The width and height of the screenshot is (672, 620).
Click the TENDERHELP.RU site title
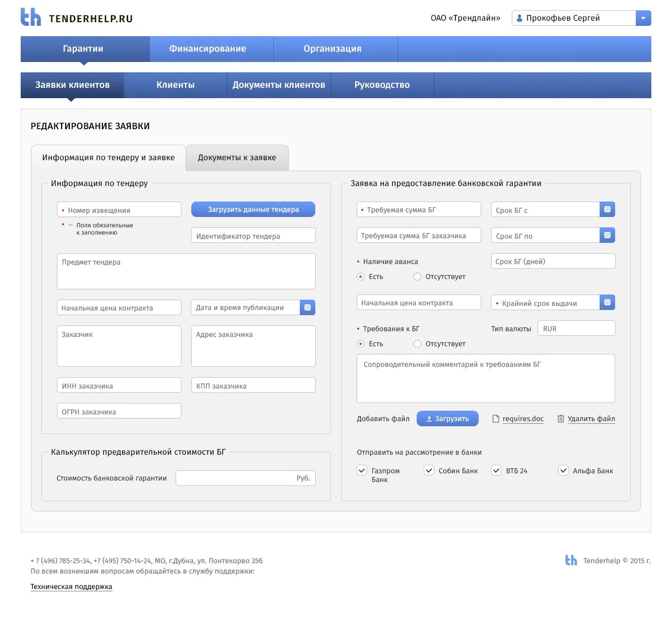[x=91, y=19]
